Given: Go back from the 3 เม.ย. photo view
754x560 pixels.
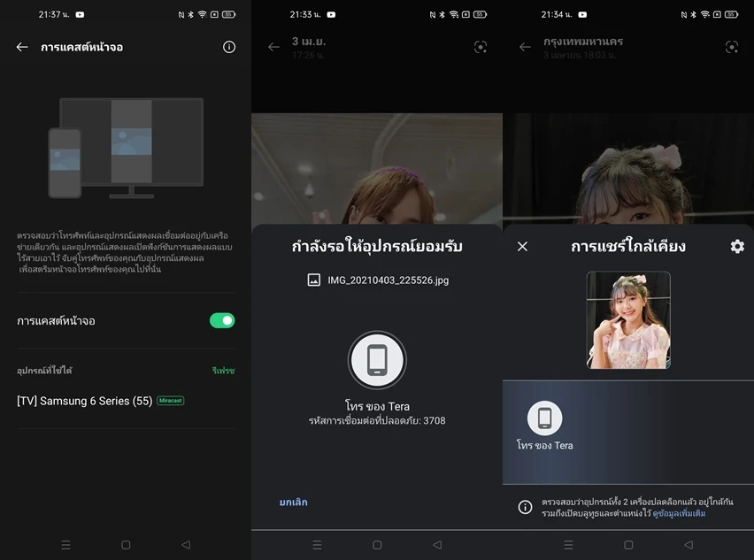Looking at the screenshot, I should tap(273, 47).
